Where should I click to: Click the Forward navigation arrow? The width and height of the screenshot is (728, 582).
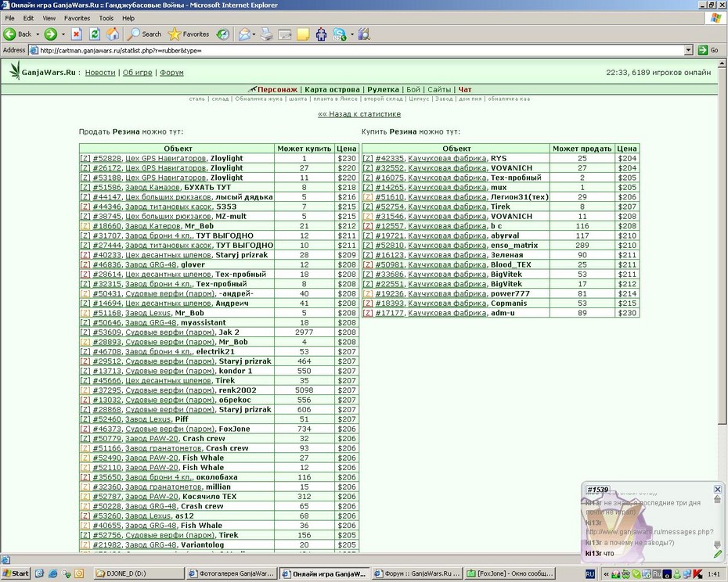pyautogui.click(x=51, y=34)
